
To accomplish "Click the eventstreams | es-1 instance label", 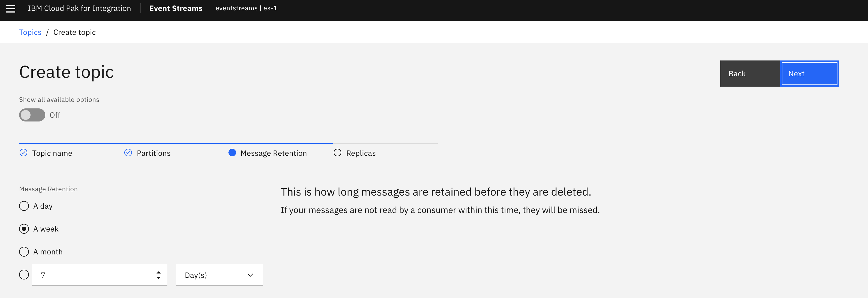I will (246, 8).
